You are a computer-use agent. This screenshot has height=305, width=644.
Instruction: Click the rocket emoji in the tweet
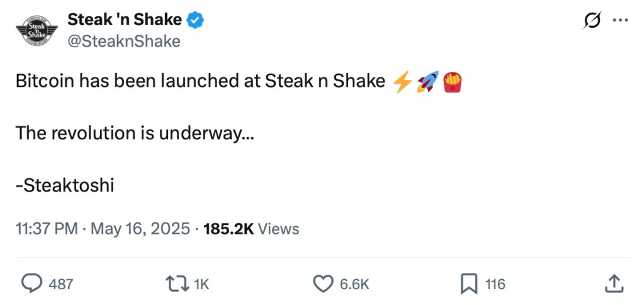427,82
